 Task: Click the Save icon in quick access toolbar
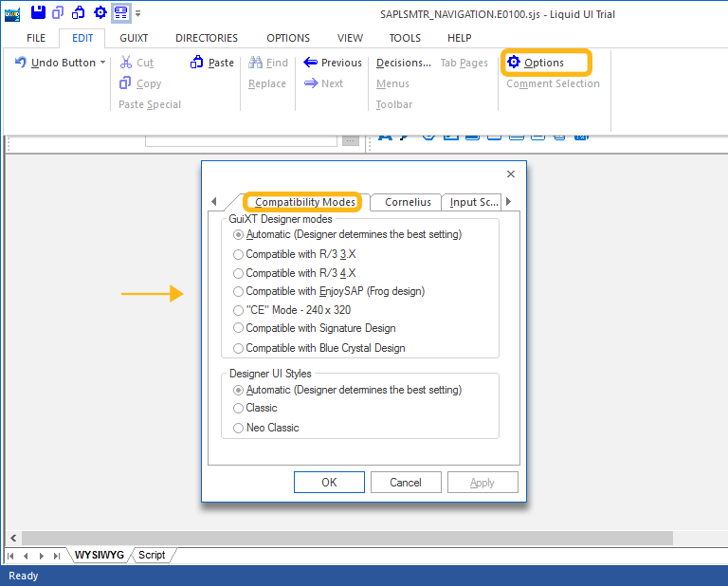[38, 12]
